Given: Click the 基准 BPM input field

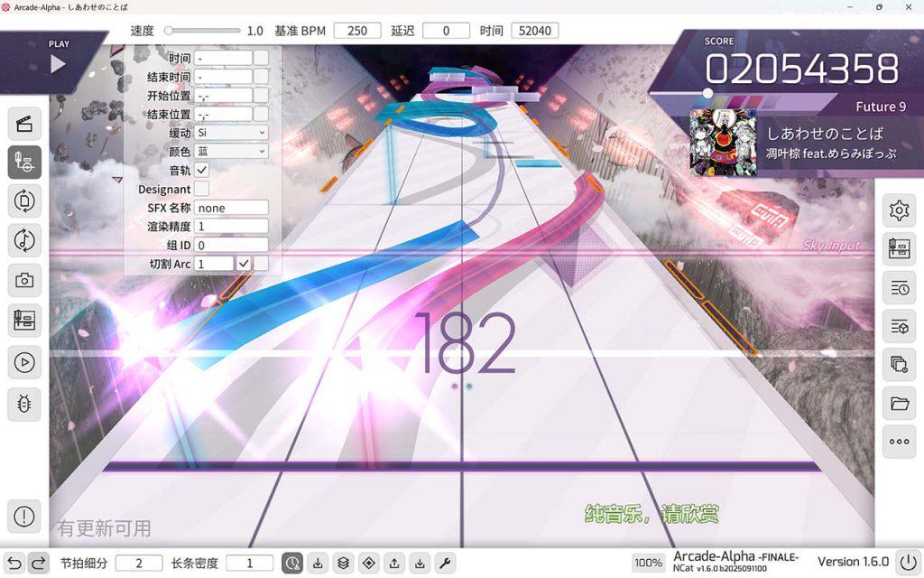Looking at the screenshot, I should (x=357, y=31).
